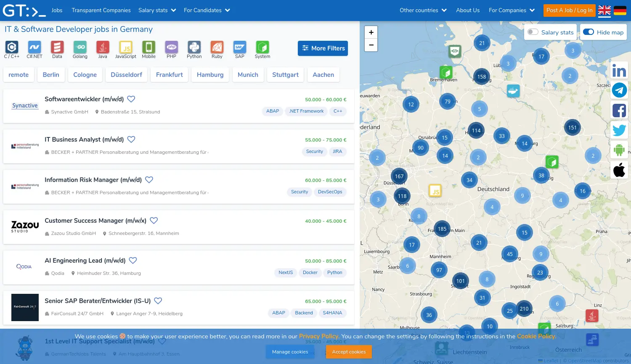
Task: Expand the Salary stats dropdown menu
Action: click(x=157, y=11)
